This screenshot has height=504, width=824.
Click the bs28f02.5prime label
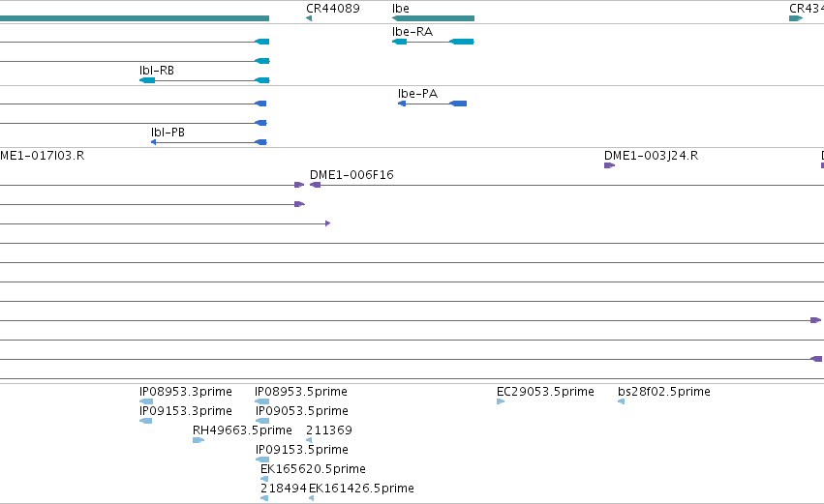(664, 392)
